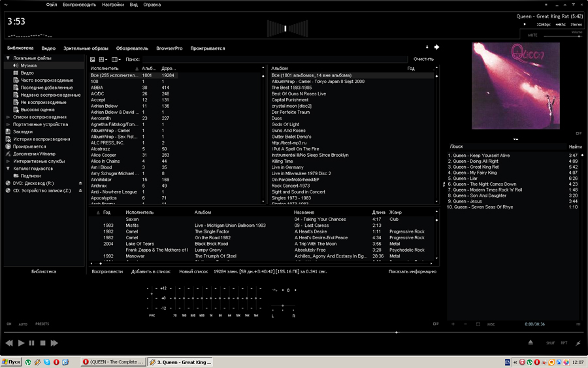Switch to the Видео tab

click(48, 48)
